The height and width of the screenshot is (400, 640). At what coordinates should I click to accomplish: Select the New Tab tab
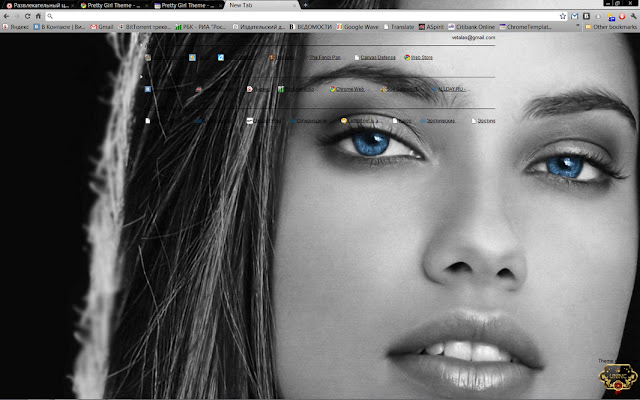point(261,5)
